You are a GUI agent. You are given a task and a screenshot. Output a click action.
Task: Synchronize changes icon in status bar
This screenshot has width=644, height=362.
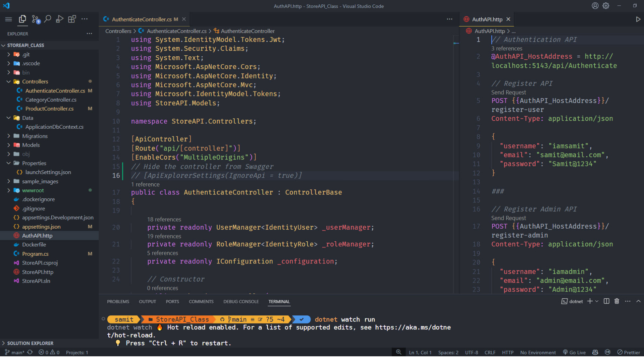[30, 352]
